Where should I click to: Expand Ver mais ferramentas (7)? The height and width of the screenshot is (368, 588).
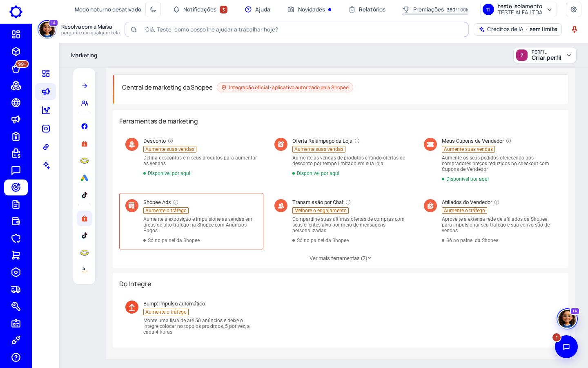(x=341, y=258)
